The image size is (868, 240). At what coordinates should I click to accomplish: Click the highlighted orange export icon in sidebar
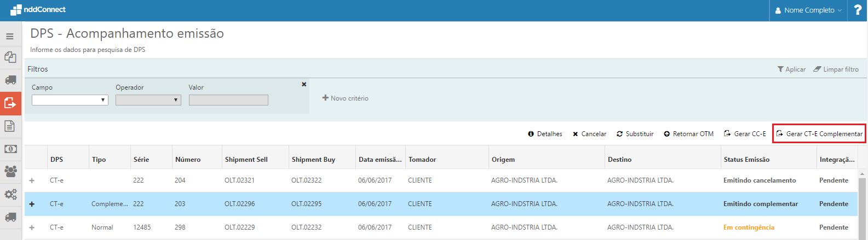click(10, 103)
